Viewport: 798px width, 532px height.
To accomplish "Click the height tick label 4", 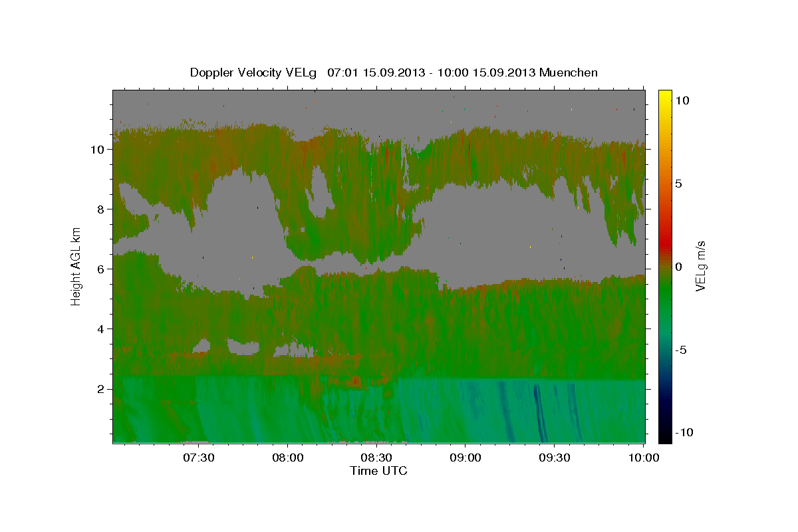I will click(102, 329).
